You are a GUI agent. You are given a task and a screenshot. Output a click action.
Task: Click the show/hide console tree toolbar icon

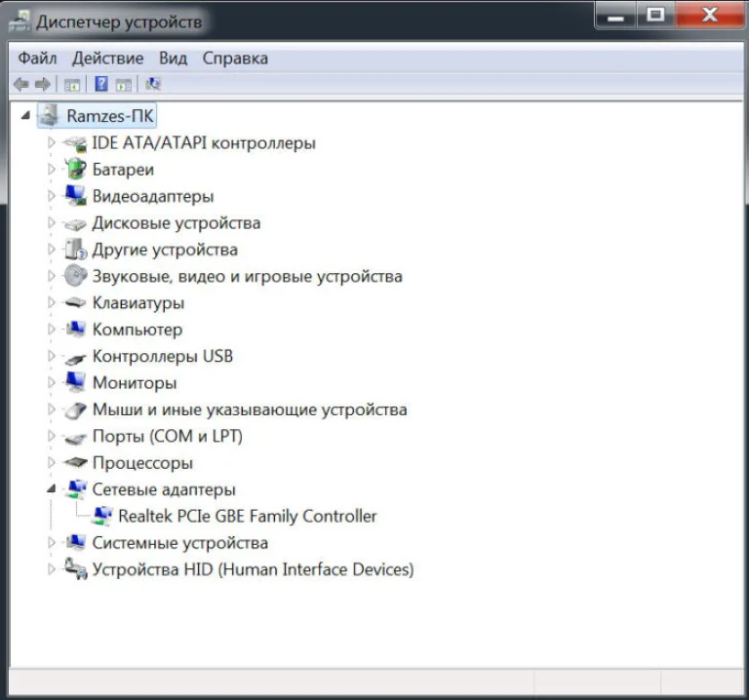[72, 85]
